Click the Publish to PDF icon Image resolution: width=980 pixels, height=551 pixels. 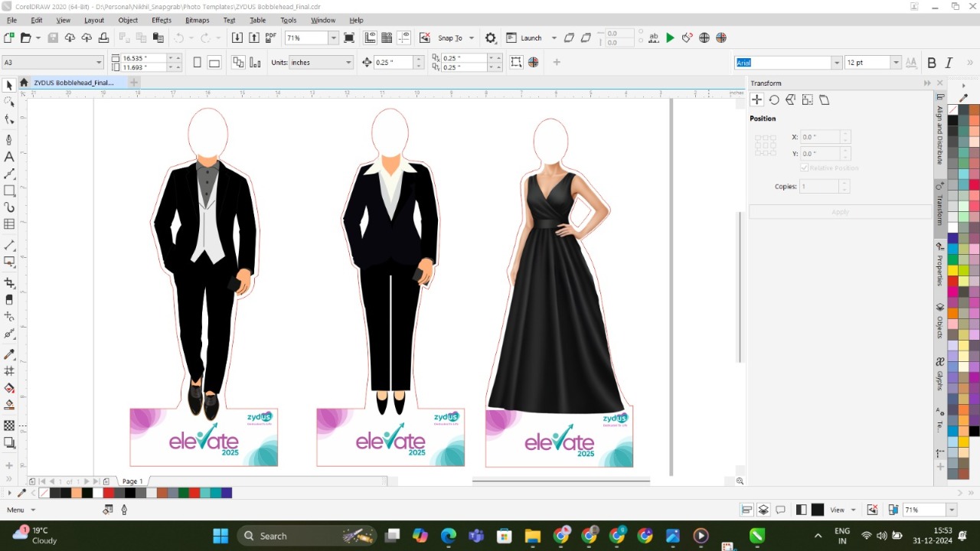pos(271,37)
